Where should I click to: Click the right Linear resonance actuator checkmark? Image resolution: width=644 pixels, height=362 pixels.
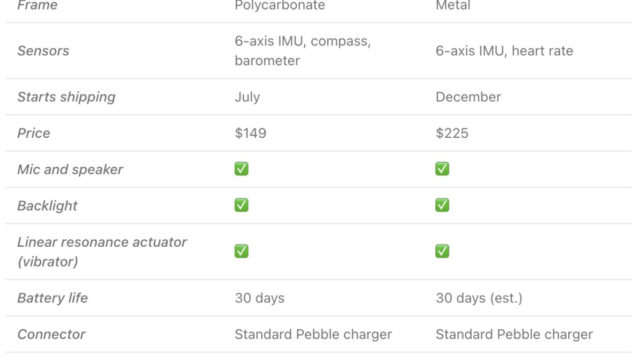tap(442, 251)
